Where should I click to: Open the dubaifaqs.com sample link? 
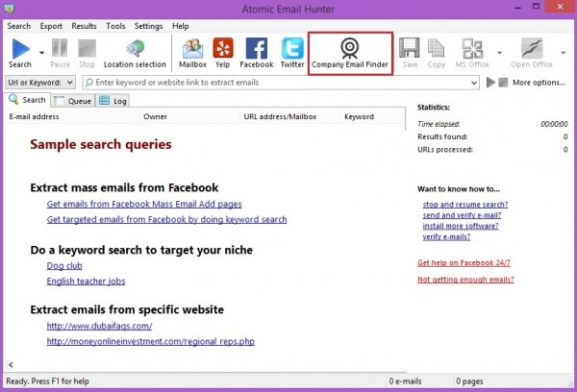pos(99,326)
